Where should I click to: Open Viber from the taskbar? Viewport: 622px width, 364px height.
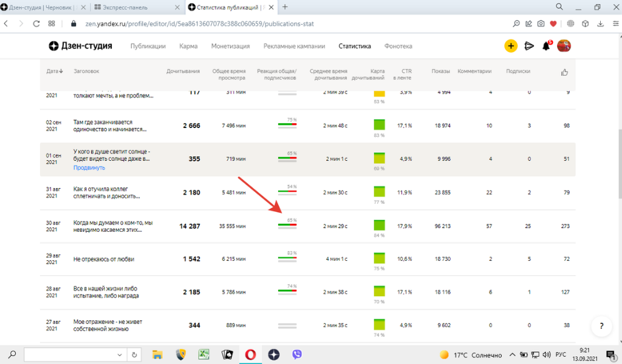[x=296, y=354]
